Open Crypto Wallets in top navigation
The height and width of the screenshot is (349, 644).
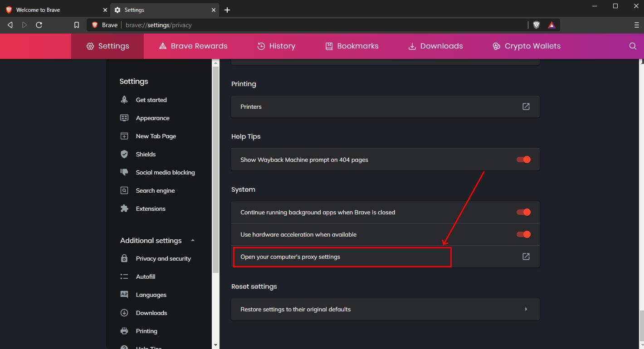click(527, 46)
